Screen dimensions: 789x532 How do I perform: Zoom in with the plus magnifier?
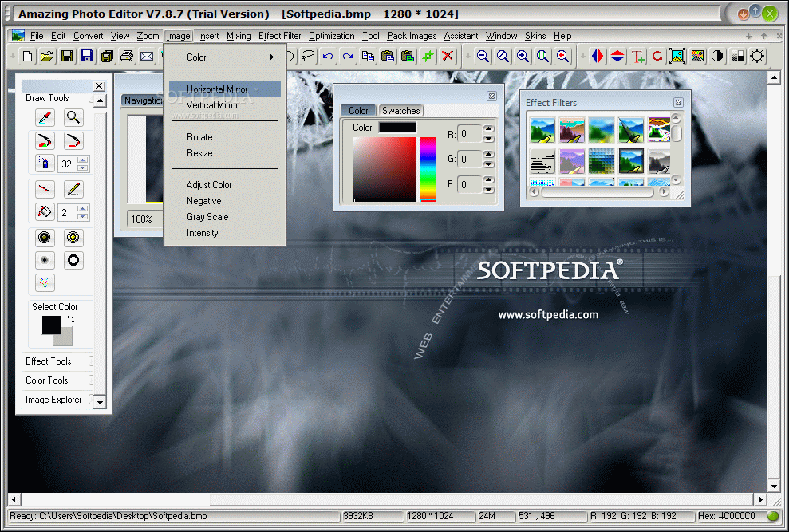(523, 56)
